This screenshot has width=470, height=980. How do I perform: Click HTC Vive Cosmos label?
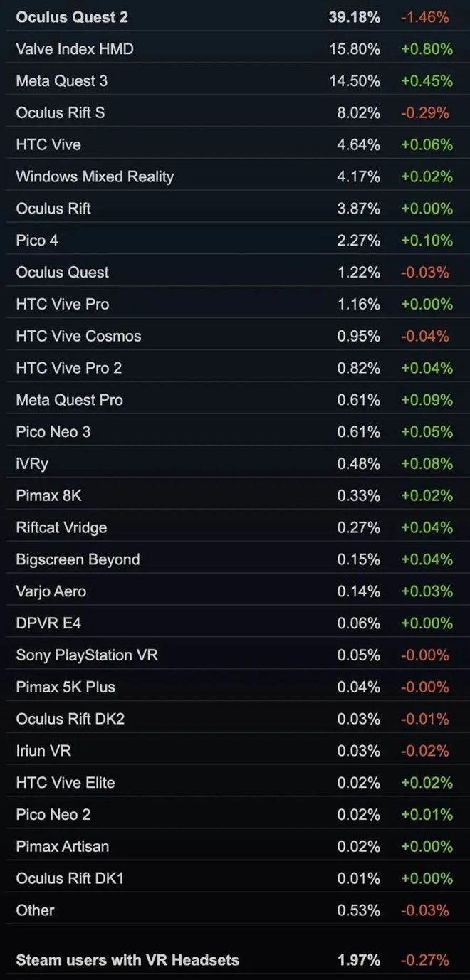point(78,336)
